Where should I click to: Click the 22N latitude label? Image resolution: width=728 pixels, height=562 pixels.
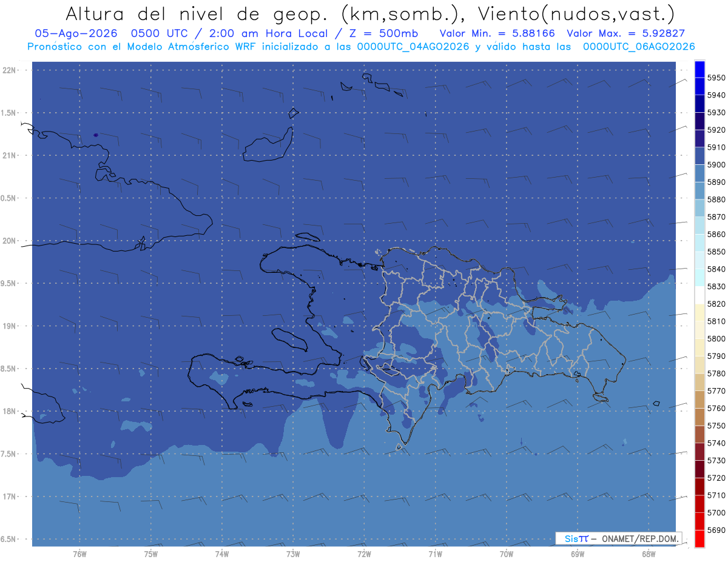(x=10, y=70)
